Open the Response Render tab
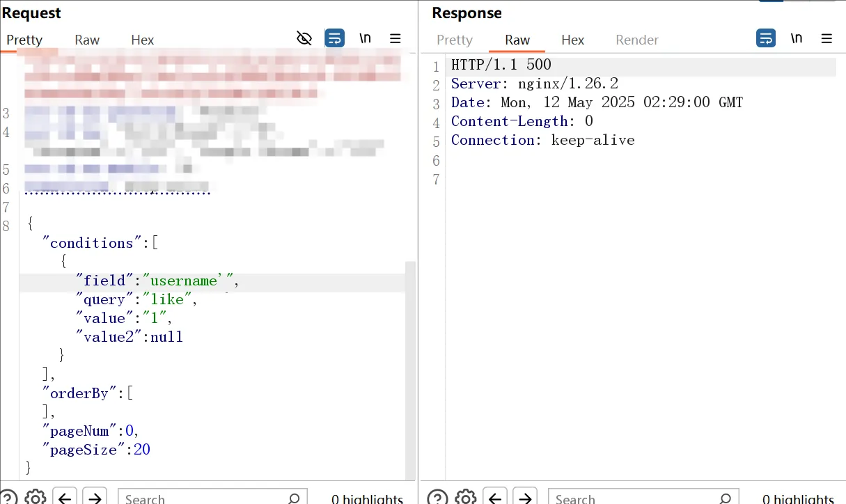This screenshot has width=846, height=504. [x=637, y=40]
